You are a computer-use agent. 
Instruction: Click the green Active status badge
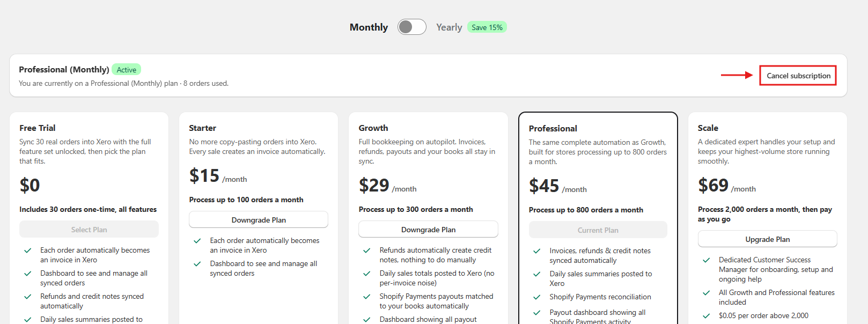tap(126, 70)
